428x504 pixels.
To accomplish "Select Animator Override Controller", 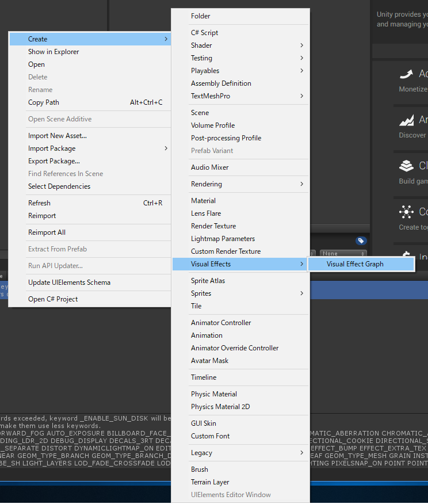I will click(x=240, y=348).
